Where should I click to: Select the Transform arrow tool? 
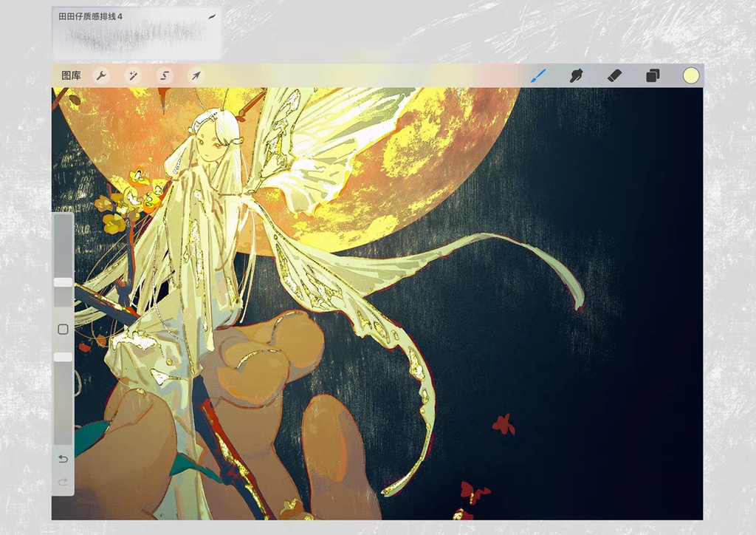point(195,75)
